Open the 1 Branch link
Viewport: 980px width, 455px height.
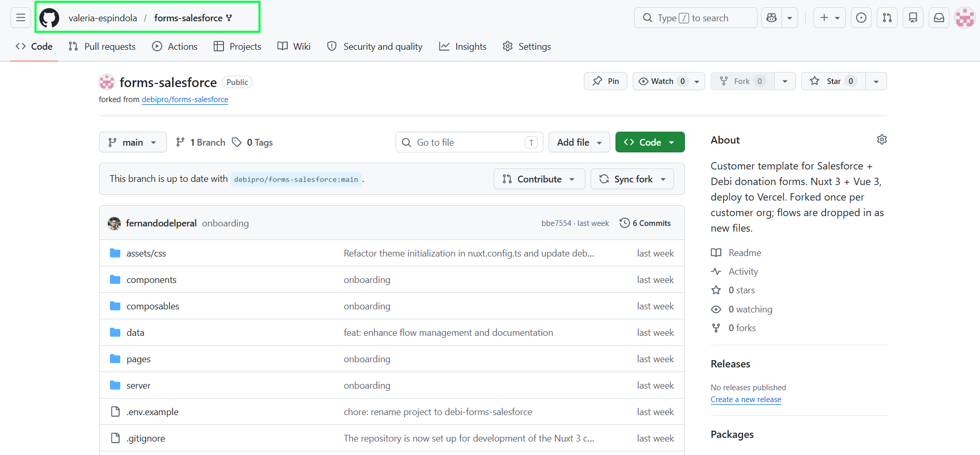pos(201,143)
